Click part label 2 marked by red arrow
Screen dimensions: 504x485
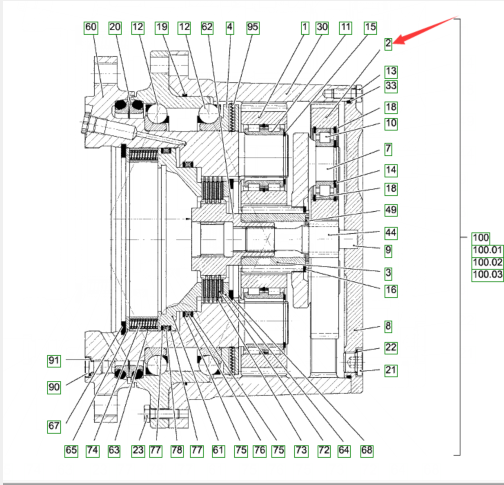388,44
